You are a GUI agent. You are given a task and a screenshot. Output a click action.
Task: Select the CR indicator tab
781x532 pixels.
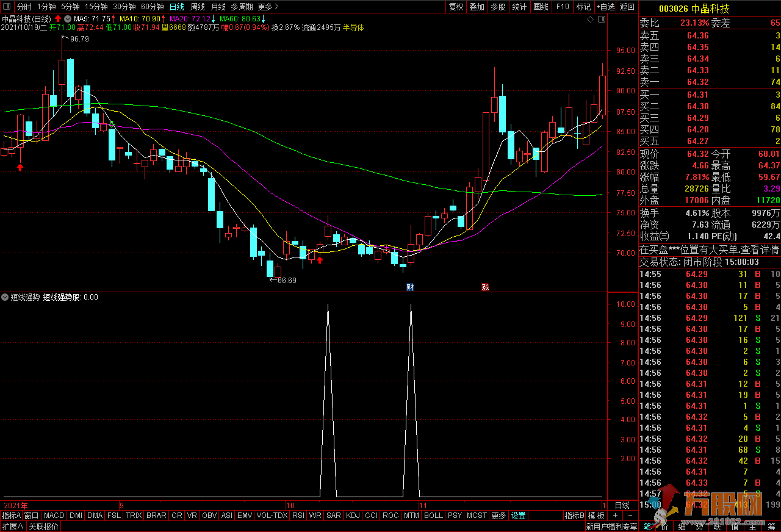[x=177, y=516]
